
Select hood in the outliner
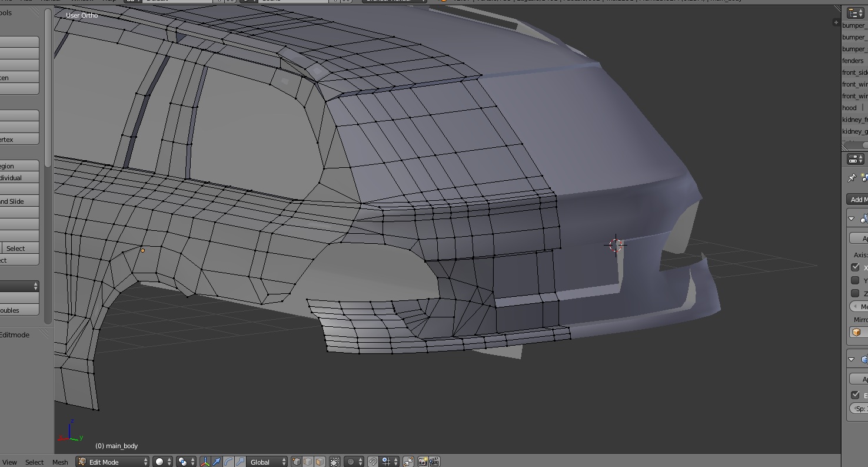pos(849,108)
